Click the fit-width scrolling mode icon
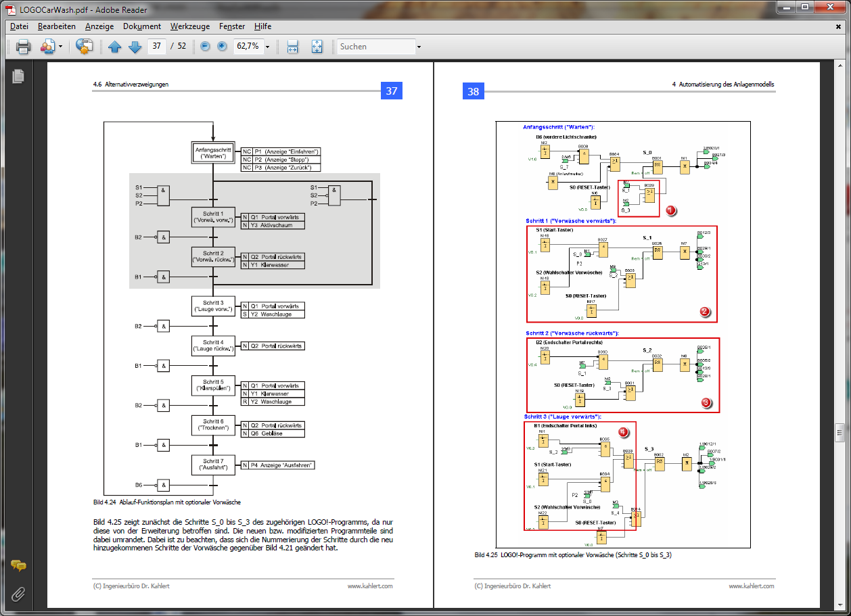This screenshot has height=616, width=851. [x=292, y=47]
